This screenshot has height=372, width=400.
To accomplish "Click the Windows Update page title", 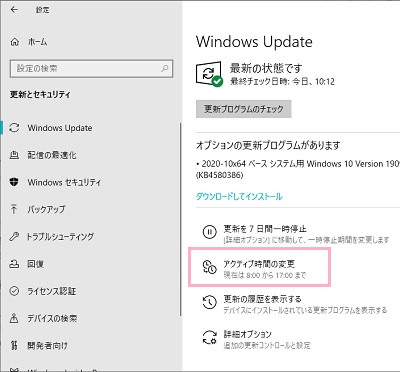I will (254, 42).
